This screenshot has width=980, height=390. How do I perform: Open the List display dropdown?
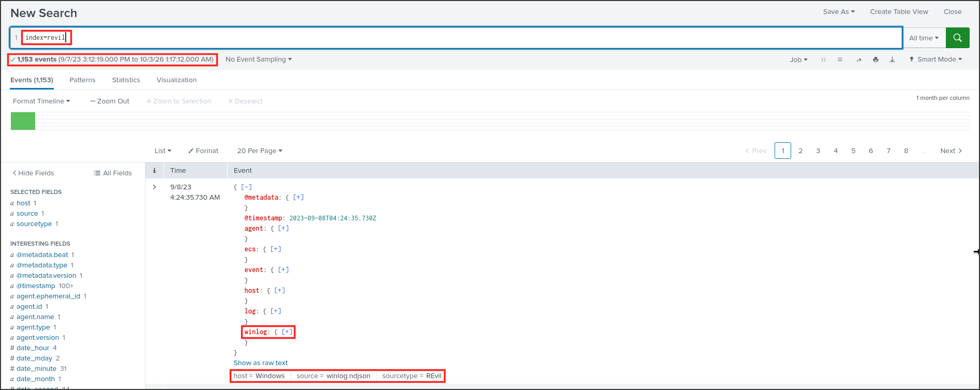coord(162,151)
